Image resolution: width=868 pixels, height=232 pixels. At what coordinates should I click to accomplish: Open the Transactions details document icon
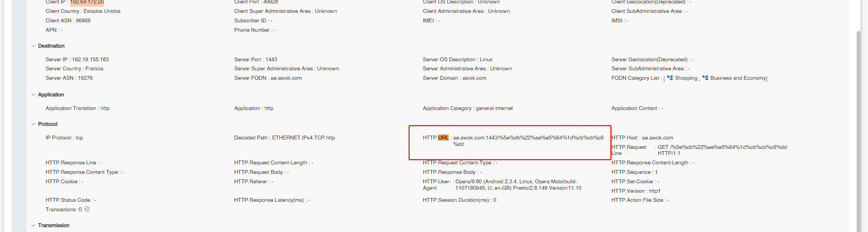(87, 209)
